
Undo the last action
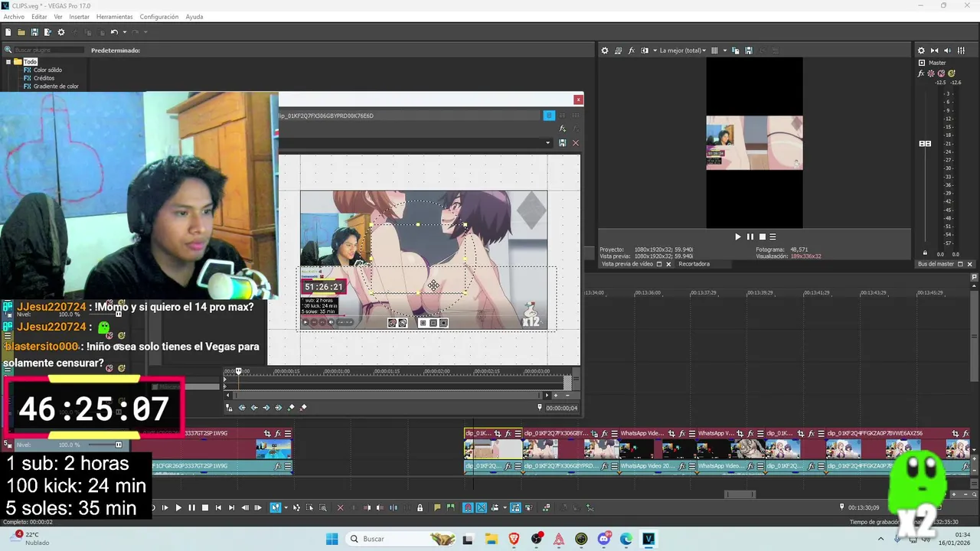pyautogui.click(x=114, y=32)
